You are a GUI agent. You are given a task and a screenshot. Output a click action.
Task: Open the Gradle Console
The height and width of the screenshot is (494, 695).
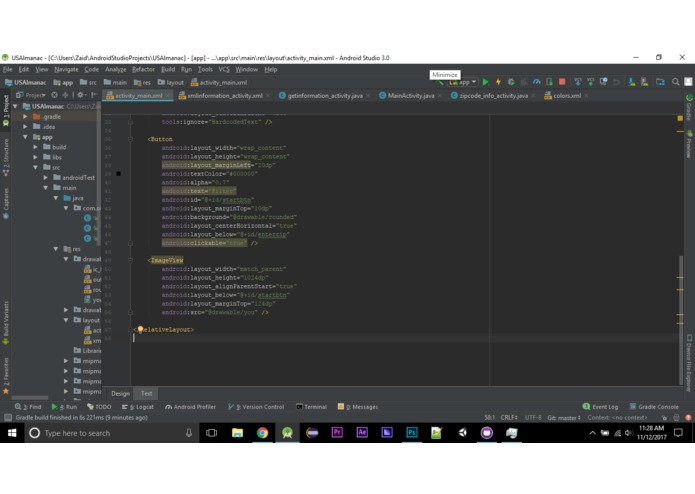[654, 407]
